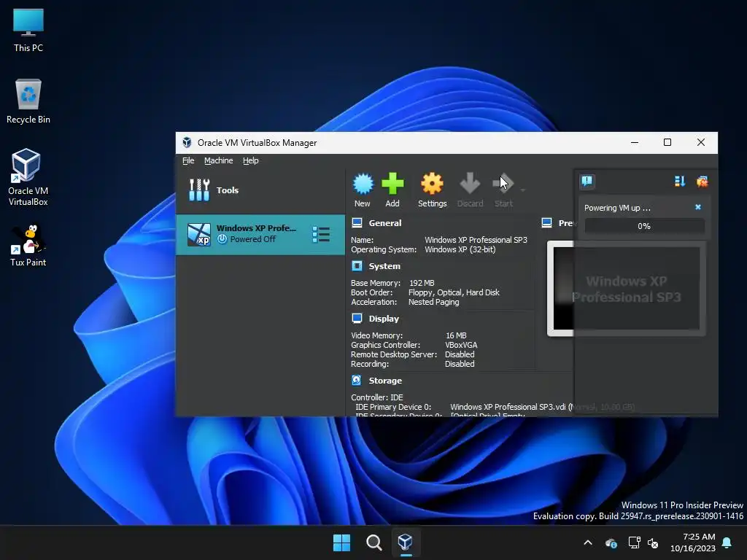The height and width of the screenshot is (560, 747).
Task: Select the Tools wrench icon
Action: pos(199,190)
